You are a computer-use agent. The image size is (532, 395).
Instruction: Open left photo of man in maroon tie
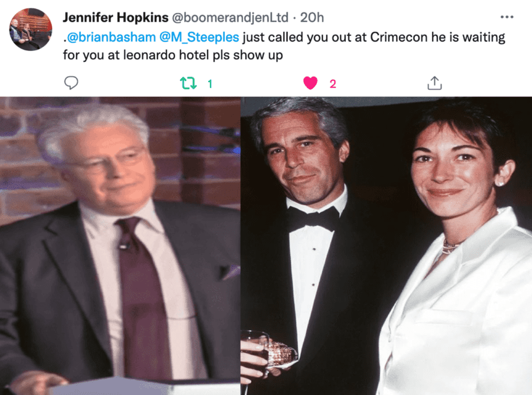coord(120,245)
